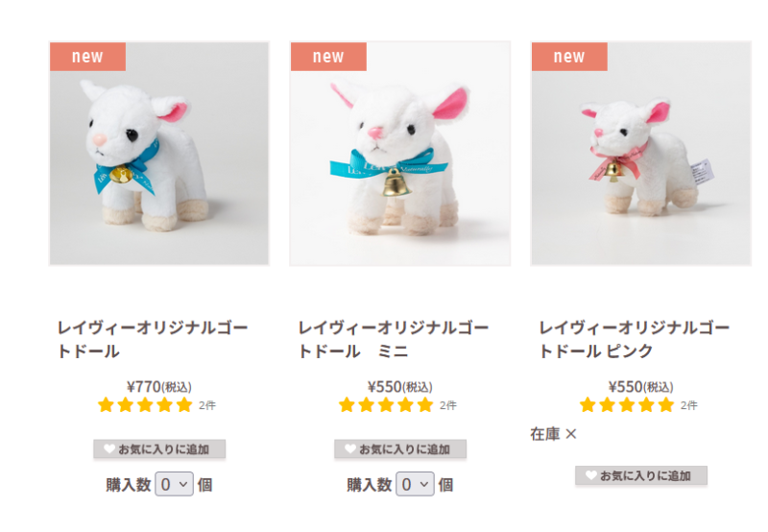Image resolution: width=768 pixels, height=532 pixels.
Task: Open the レイヴィーオリジナルゴートドール title link
Action: [x=153, y=339]
